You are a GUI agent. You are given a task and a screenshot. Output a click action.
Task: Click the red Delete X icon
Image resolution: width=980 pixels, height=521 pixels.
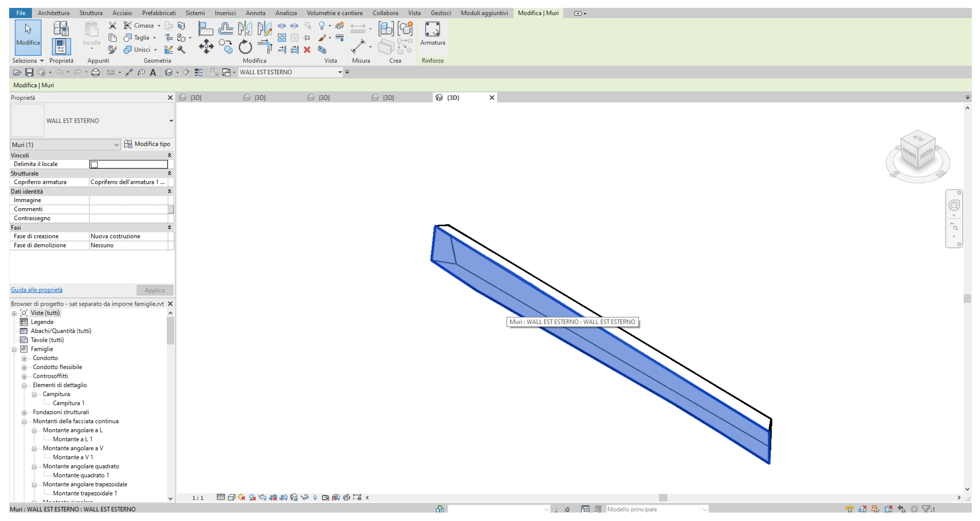[307, 50]
